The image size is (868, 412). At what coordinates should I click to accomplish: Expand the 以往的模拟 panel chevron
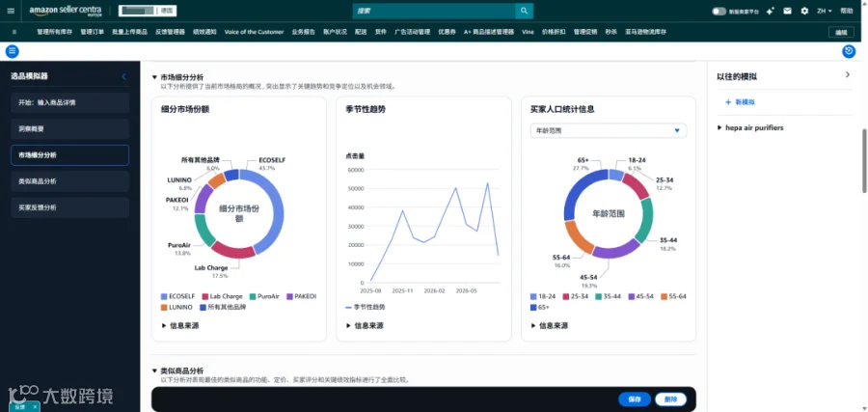tap(847, 74)
